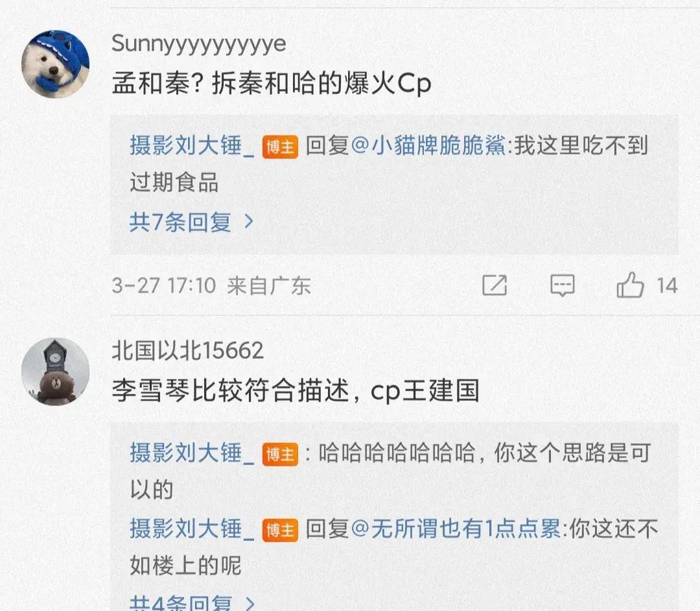This screenshot has height=611, width=700.
Task: Click 博主 badge before 回复@无所谓也有1点点累
Action: click(280, 531)
